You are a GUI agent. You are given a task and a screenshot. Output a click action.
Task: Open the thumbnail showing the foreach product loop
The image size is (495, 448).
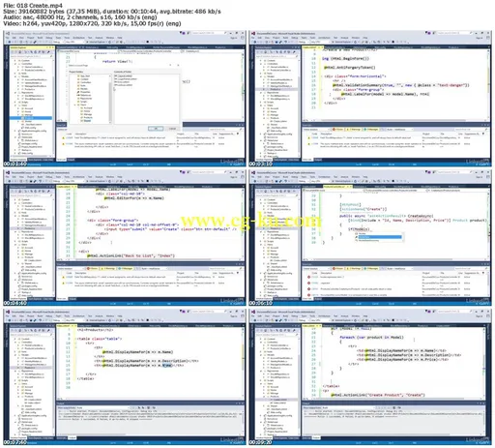point(370,376)
